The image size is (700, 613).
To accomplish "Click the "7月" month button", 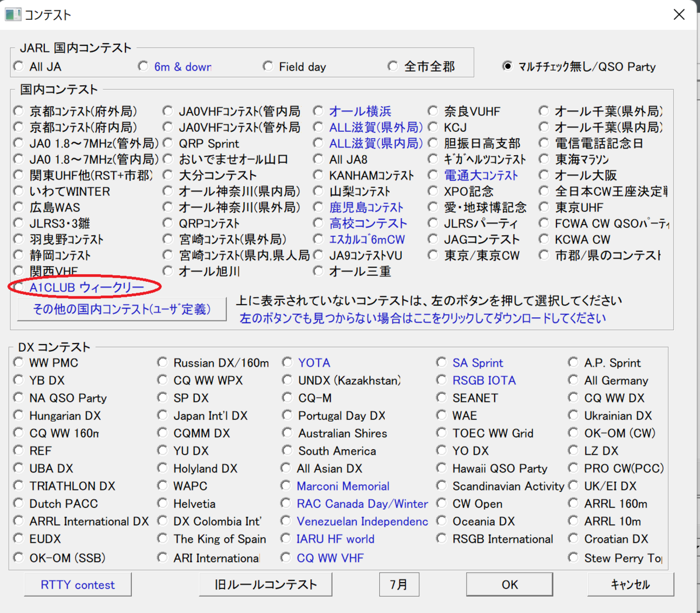I will (x=399, y=584).
